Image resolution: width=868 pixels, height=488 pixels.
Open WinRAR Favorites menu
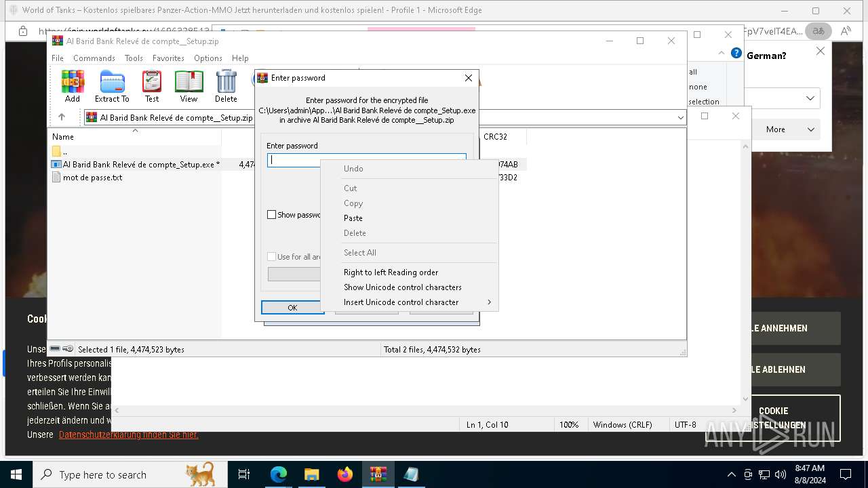[168, 58]
